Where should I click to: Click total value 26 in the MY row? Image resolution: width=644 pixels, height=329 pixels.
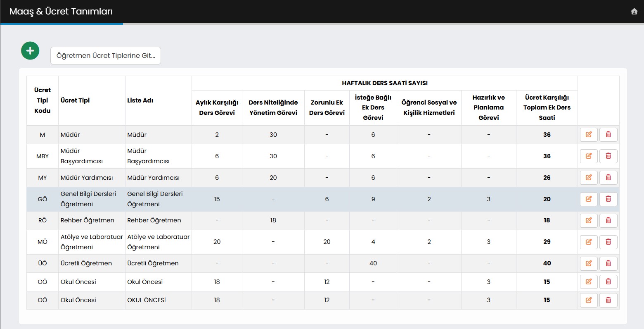tap(547, 178)
